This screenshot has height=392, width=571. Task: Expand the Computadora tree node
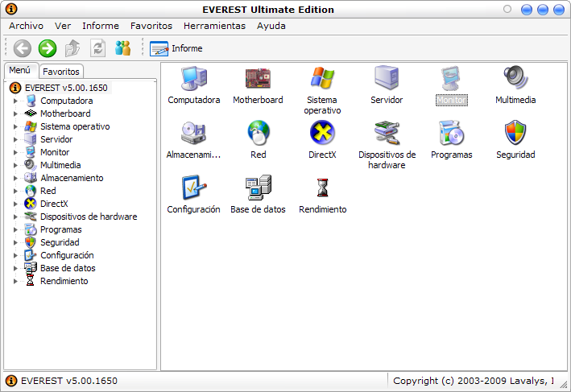click(x=14, y=101)
